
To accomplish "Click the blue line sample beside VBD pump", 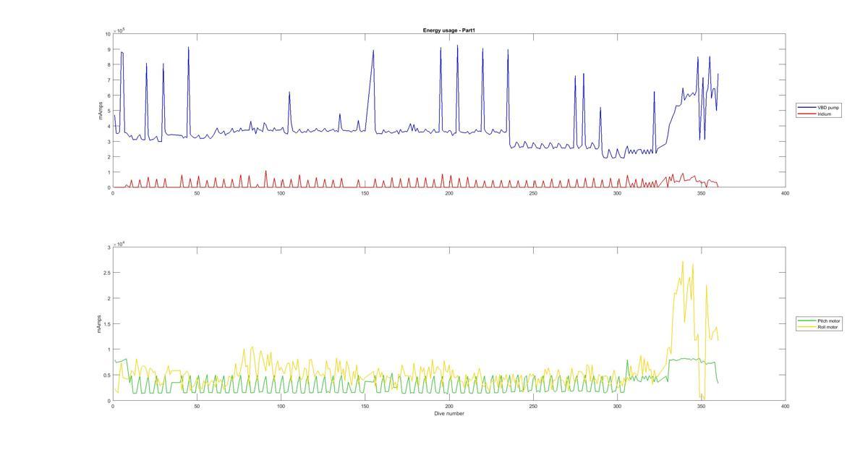I will click(807, 107).
